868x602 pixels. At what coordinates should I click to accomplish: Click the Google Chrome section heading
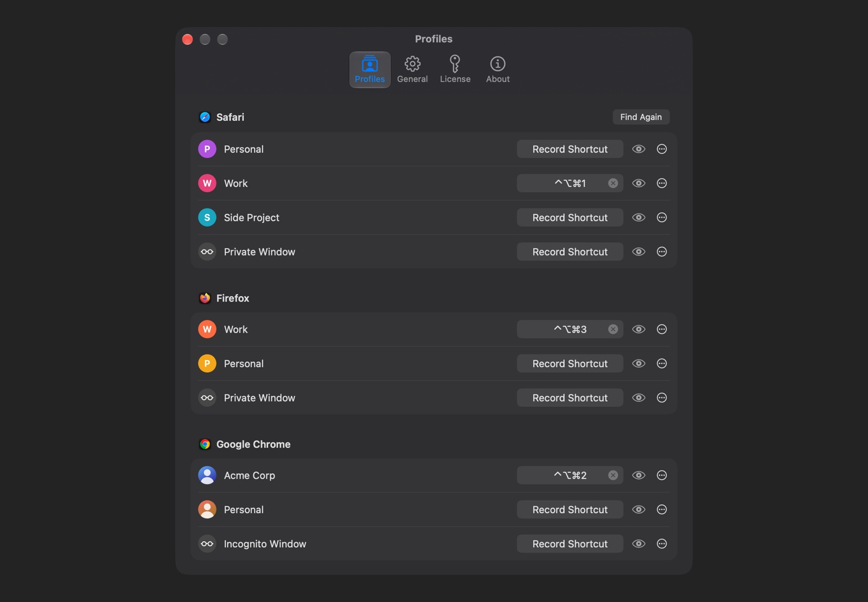253,444
